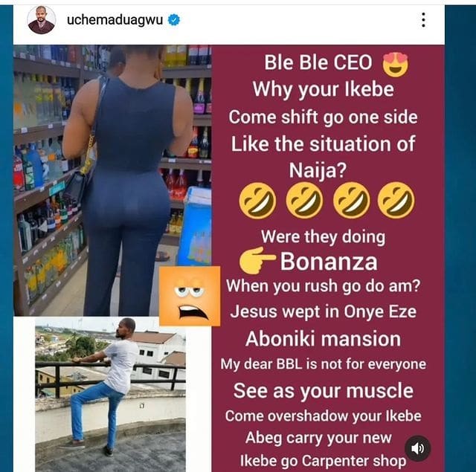
Task: Click the Bonanza text
Action: [329, 262]
